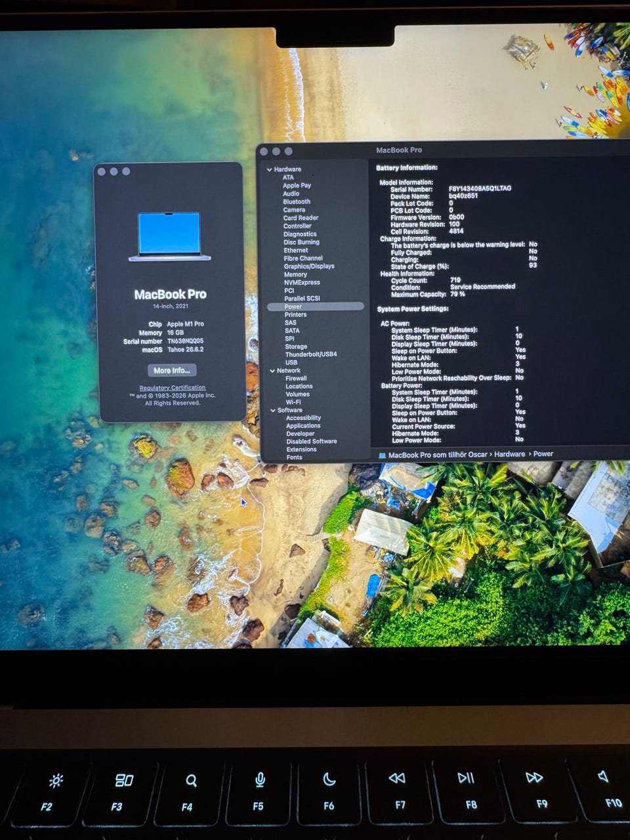630x840 pixels.
Task: Collapse the Software section in sidebar
Action: [x=273, y=410]
